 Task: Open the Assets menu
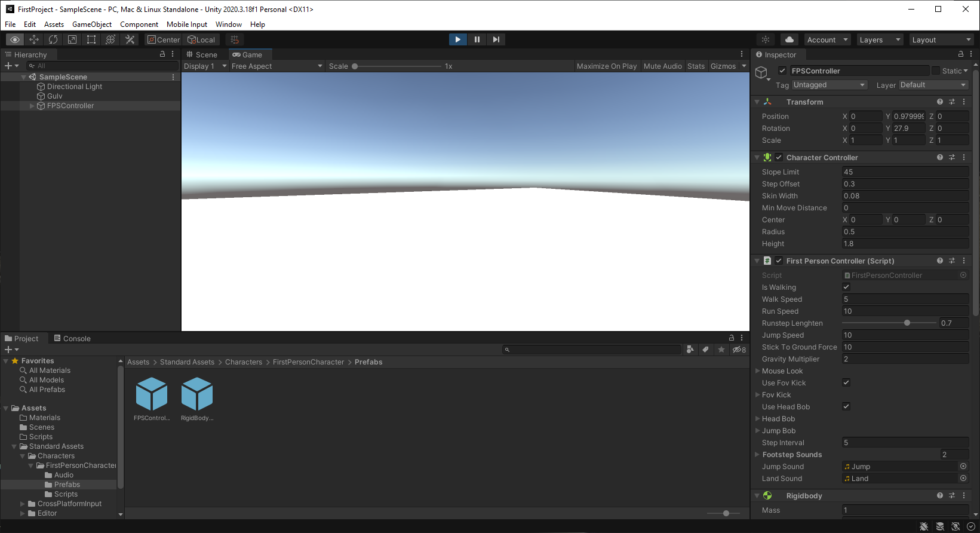[54, 24]
